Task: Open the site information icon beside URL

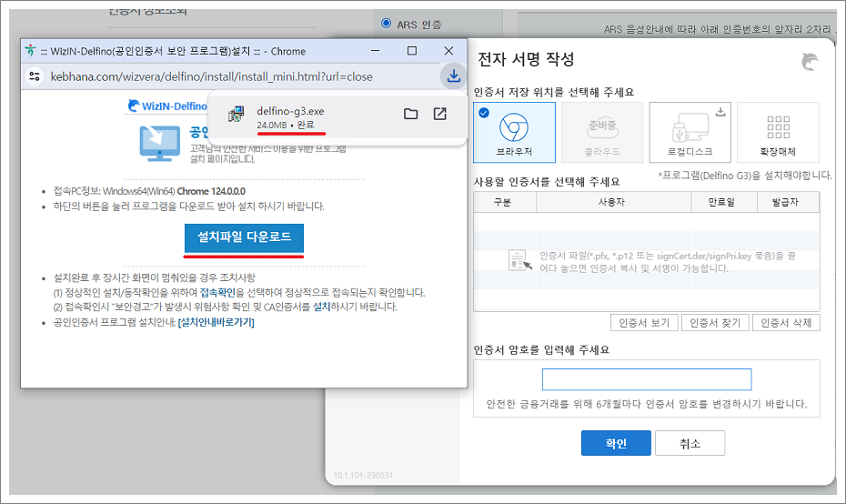Action: point(35,76)
